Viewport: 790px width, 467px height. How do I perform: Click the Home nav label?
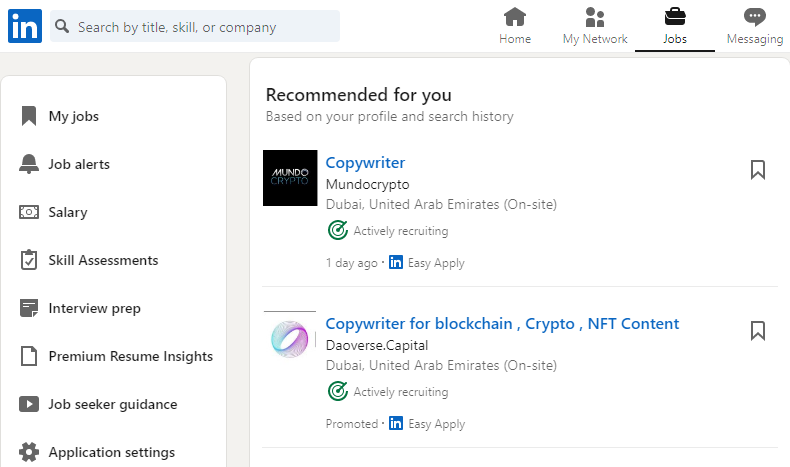coord(514,39)
